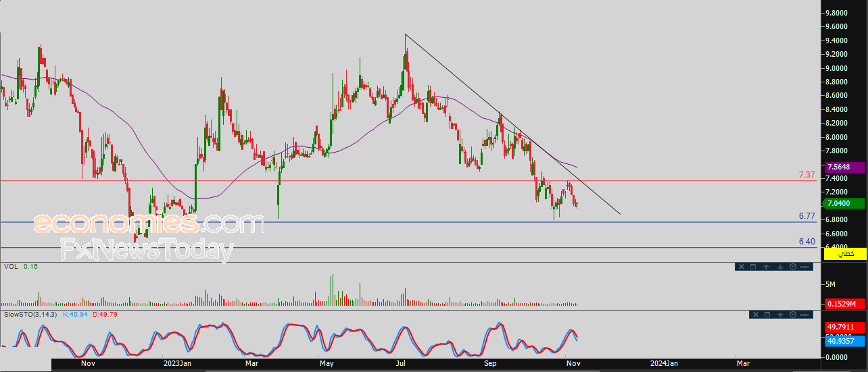
Task: Click the 8.0000 price axis label
Action: (836, 137)
